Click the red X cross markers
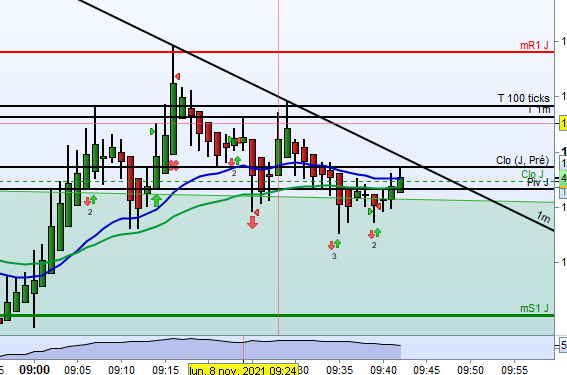This screenshot has height=375, width=567. coord(174,165)
